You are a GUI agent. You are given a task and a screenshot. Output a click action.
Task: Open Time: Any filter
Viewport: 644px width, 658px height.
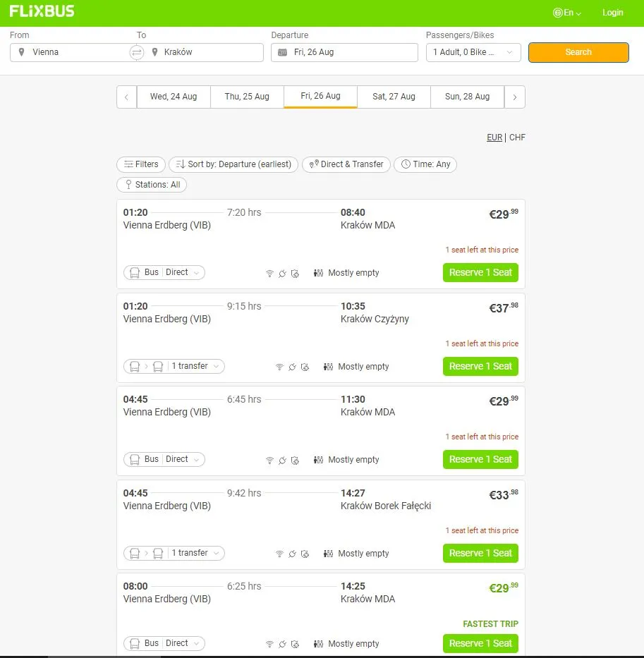425,164
